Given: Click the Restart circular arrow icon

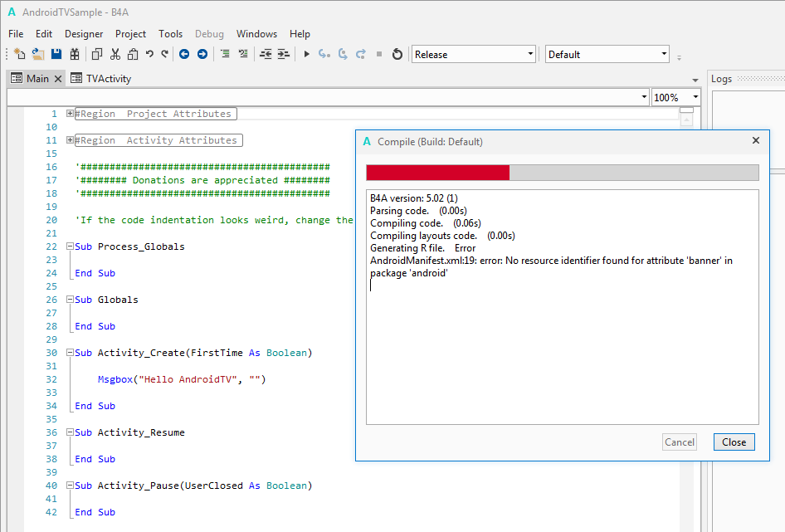Looking at the screenshot, I should click(397, 54).
